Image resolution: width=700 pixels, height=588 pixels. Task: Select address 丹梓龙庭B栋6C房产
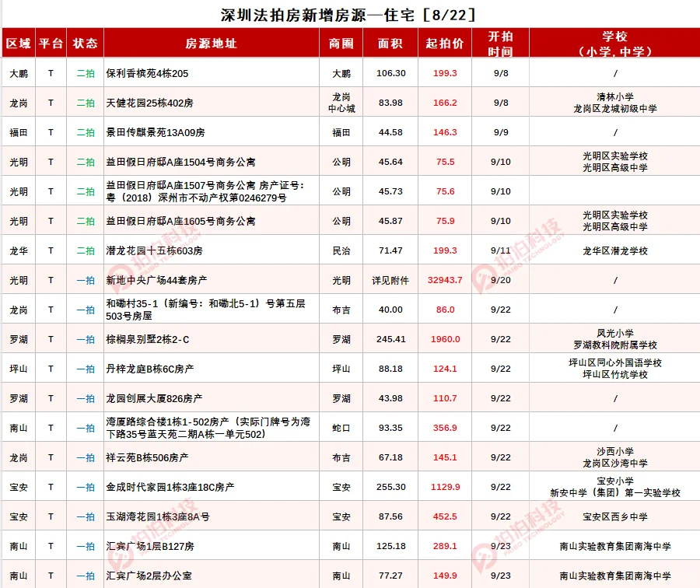click(x=149, y=369)
